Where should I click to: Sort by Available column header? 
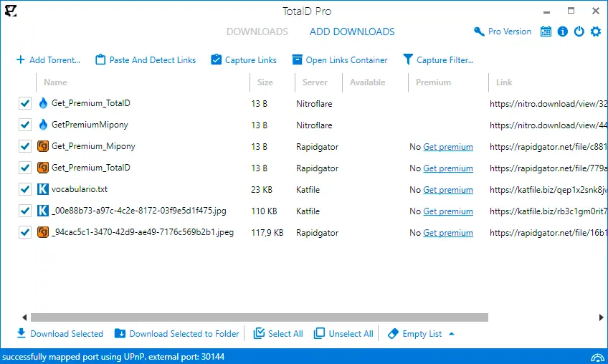point(368,82)
